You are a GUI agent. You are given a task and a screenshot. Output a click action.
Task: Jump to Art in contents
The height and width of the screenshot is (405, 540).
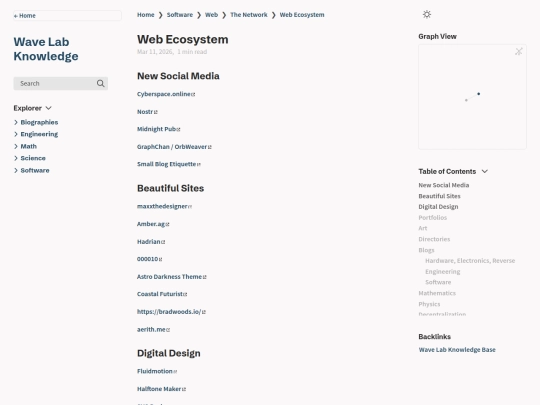[x=423, y=228]
